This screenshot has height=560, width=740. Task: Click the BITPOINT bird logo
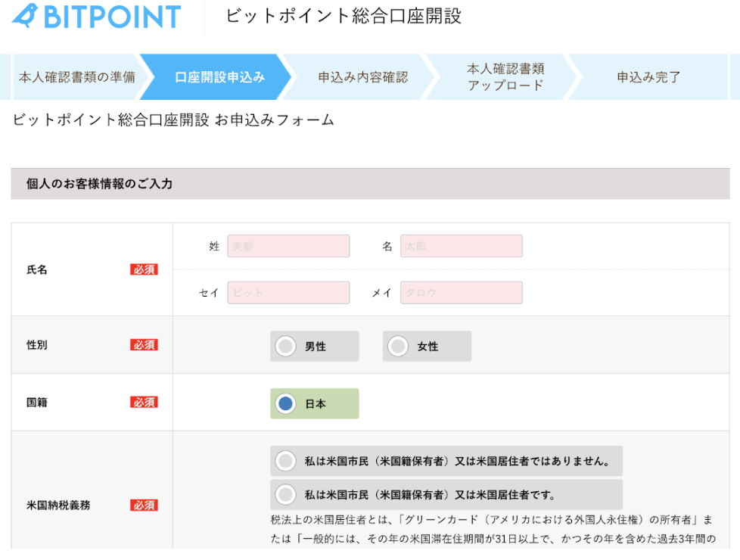tap(96, 16)
